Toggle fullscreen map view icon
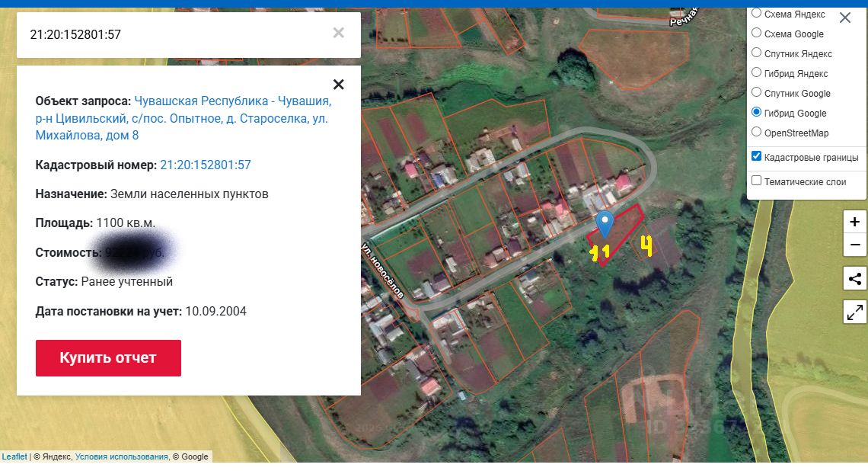The width and height of the screenshot is (868, 474). [855, 312]
